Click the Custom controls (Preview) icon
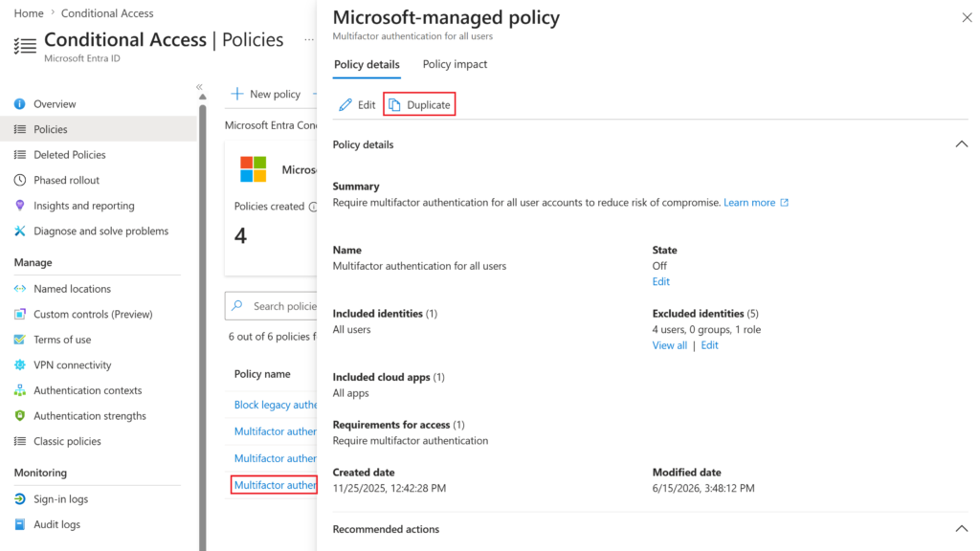Screen dimensions: 980x551 click(x=20, y=314)
